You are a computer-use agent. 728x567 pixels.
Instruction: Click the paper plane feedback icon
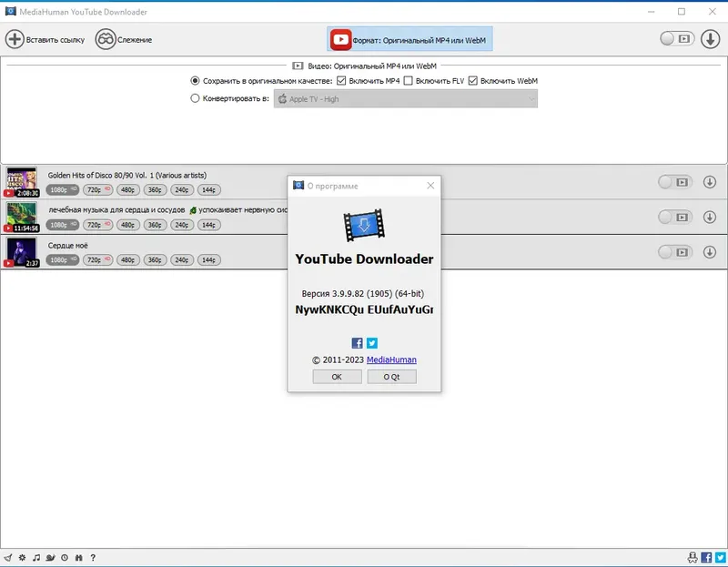click(x=8, y=558)
